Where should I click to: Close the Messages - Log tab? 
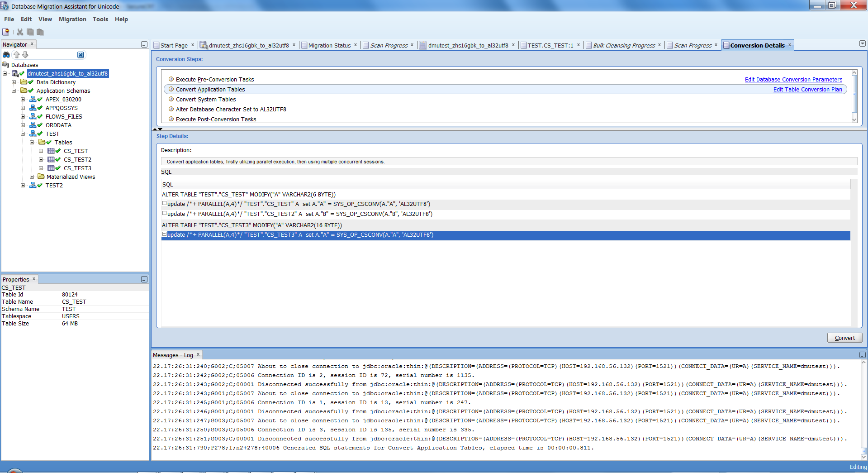click(198, 354)
